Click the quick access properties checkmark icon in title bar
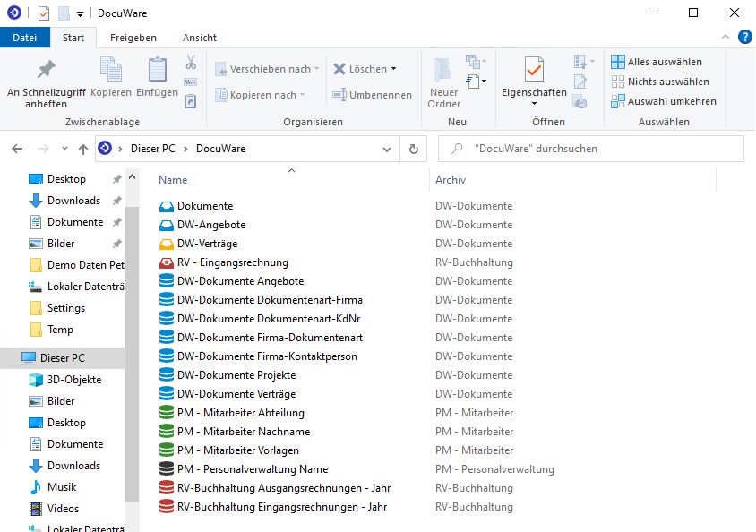756x532 pixels. coord(44,13)
